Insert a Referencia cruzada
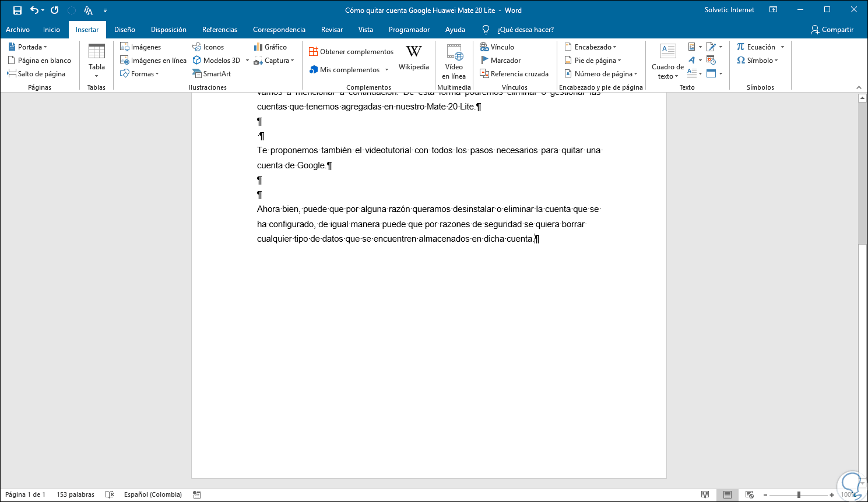This screenshot has height=502, width=868. (514, 74)
